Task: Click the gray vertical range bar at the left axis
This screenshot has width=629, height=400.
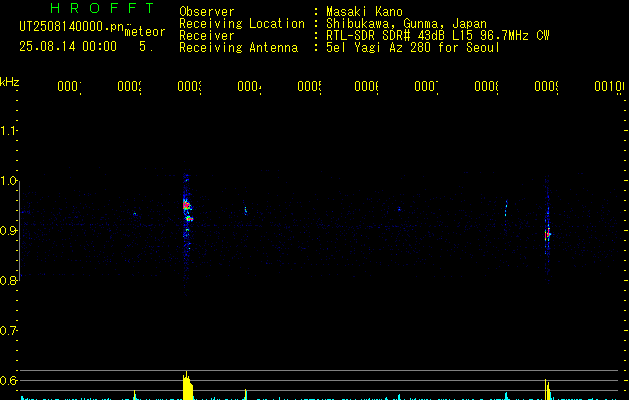Action: pos(20,230)
